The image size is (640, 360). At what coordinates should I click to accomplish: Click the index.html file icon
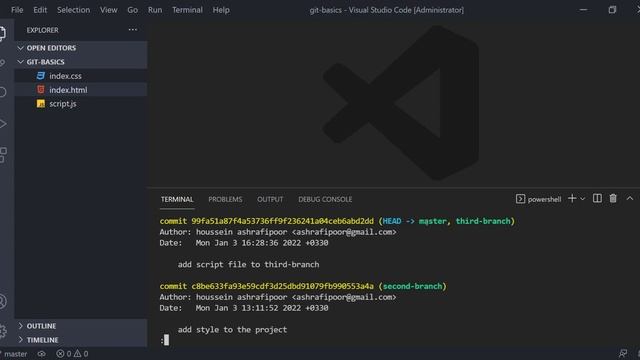tap(41, 89)
